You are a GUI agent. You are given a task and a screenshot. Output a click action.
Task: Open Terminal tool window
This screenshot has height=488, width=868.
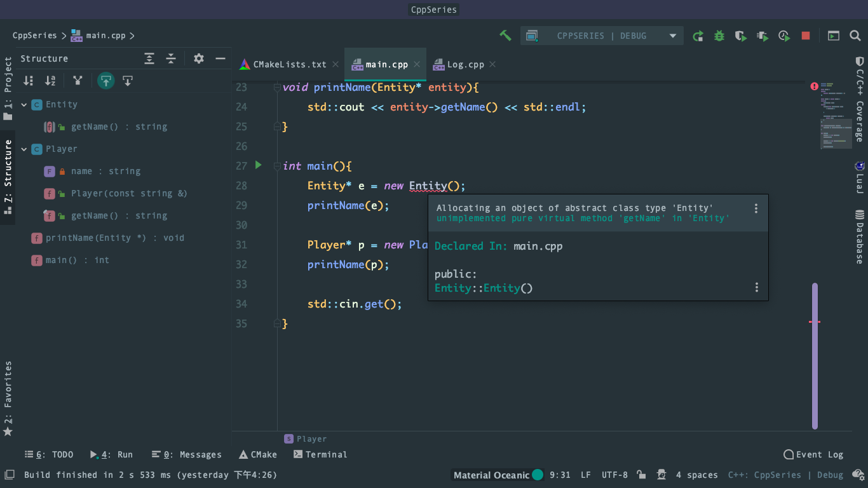coord(320,455)
